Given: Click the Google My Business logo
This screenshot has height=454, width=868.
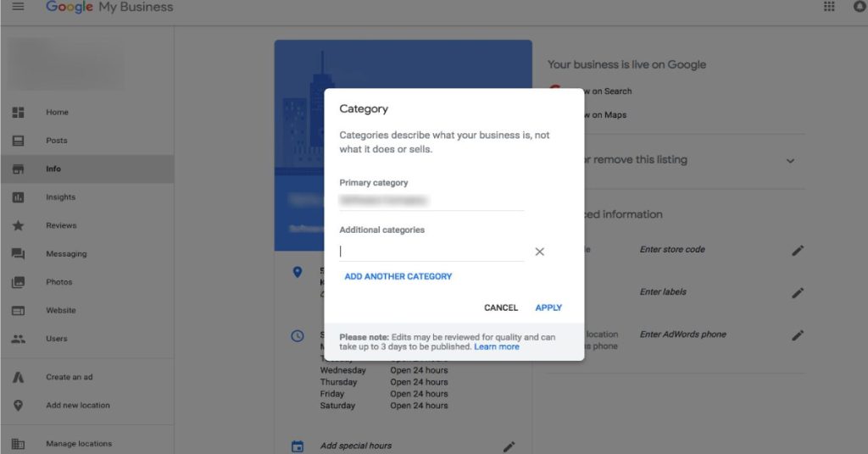Looking at the screenshot, I should pyautogui.click(x=109, y=7).
